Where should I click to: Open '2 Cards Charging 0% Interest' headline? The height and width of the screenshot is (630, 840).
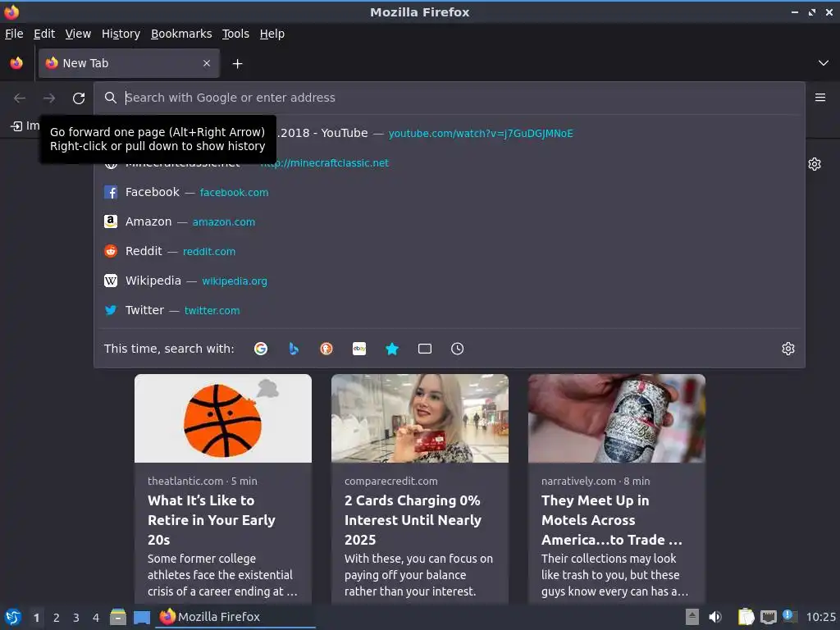pyautogui.click(x=413, y=520)
